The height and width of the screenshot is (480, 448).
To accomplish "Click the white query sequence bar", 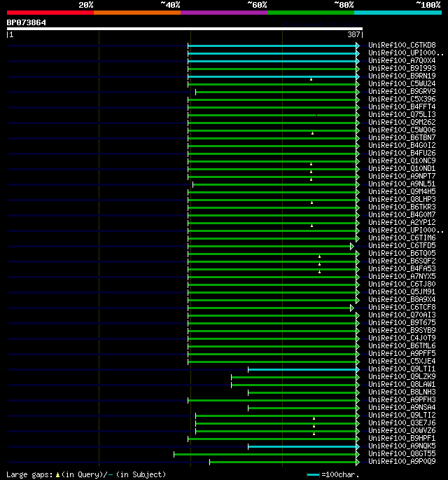I will [x=185, y=29].
